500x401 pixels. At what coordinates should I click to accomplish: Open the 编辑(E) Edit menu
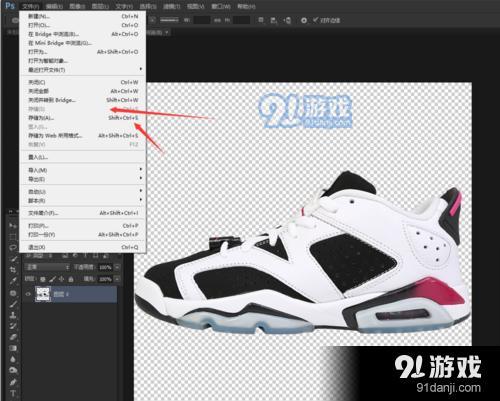[x=54, y=6]
